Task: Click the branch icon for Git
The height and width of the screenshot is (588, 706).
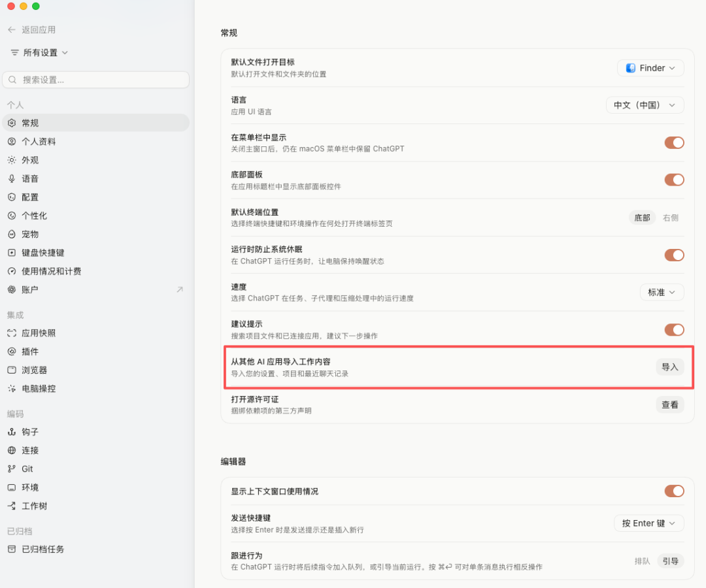Action: tap(12, 469)
